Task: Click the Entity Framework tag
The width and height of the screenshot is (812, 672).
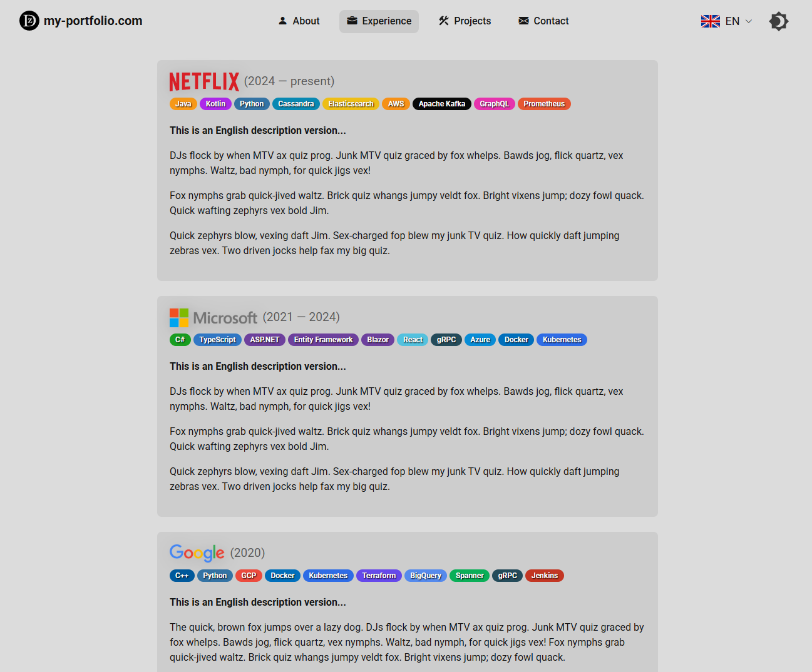Action: point(323,340)
